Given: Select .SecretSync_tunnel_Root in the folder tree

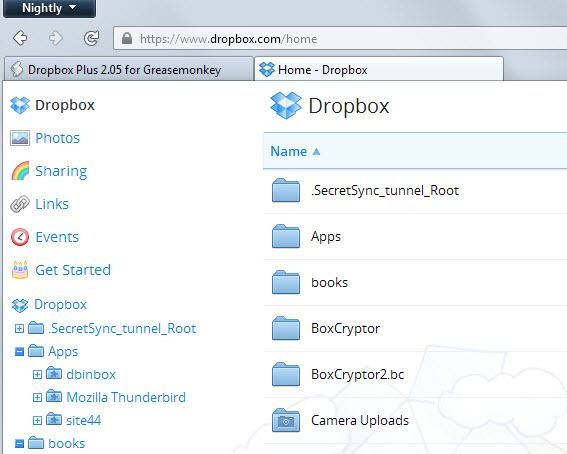Looking at the screenshot, I should (x=122, y=328).
